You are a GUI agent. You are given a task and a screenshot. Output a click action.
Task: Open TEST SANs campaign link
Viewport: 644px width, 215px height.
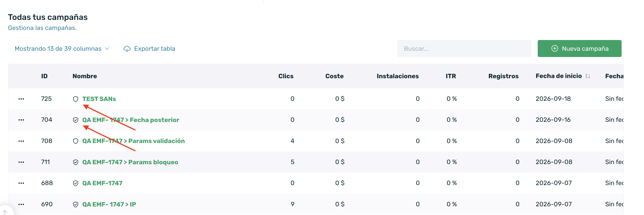pos(99,99)
